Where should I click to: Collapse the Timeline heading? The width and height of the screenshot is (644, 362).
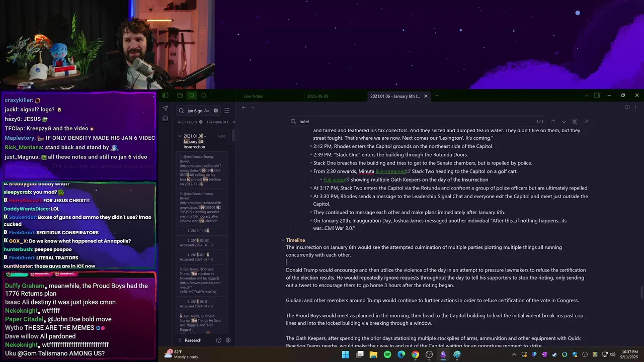[283, 240]
